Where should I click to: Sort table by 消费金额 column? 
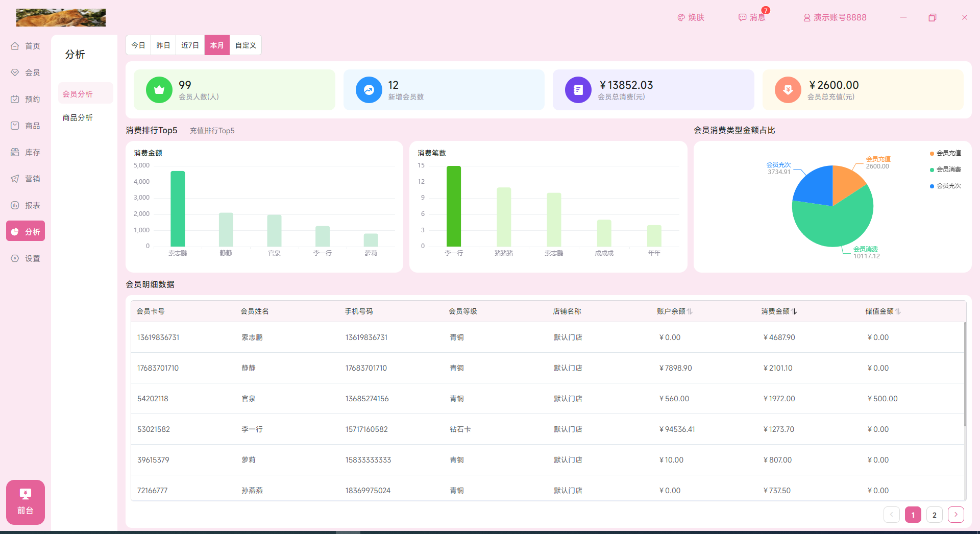point(794,311)
